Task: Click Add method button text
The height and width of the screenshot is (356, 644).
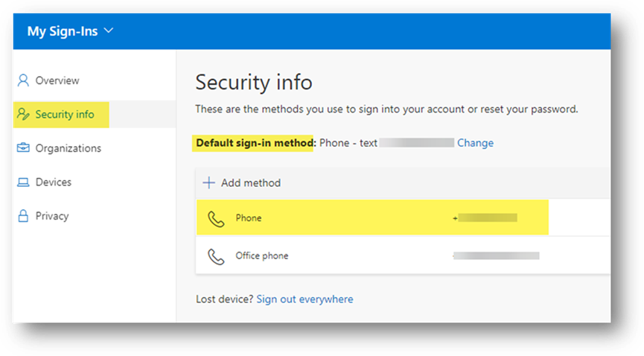Action: coord(251,182)
